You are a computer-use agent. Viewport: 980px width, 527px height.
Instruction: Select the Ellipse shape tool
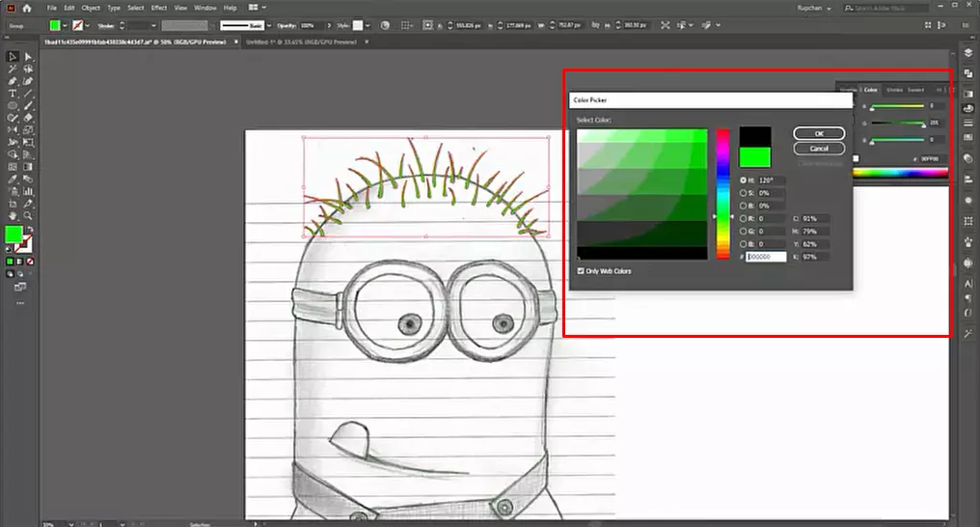coord(13,105)
